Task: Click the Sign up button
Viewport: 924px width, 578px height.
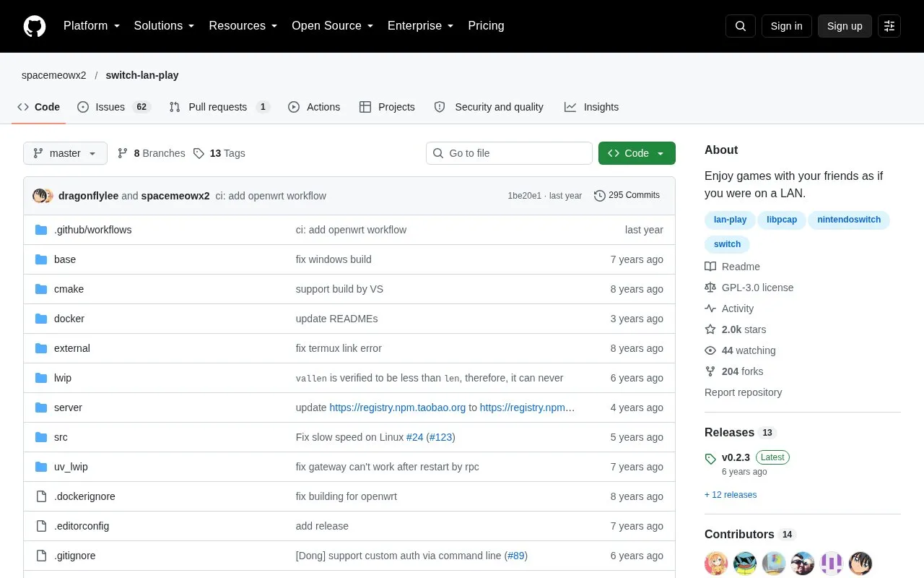Action: tap(845, 26)
